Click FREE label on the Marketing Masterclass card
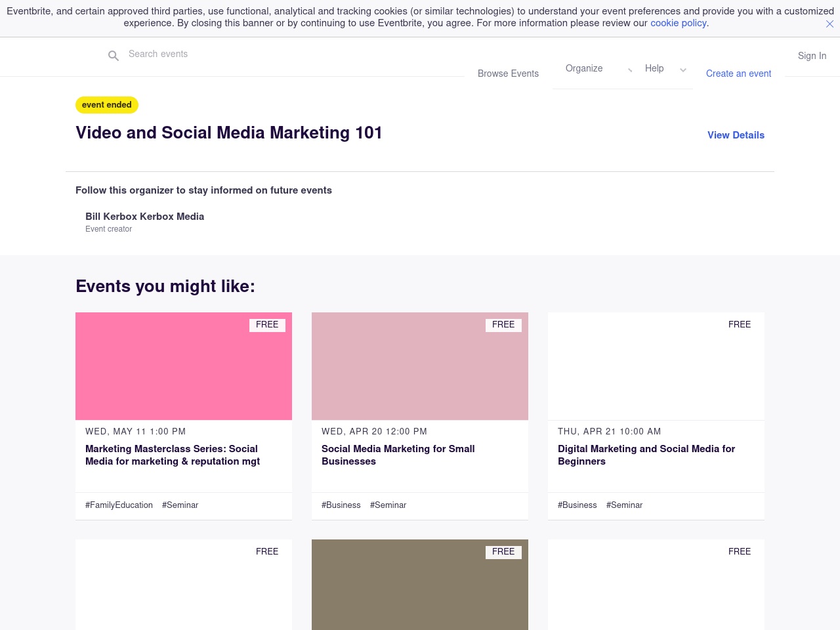The image size is (840, 630). pyautogui.click(x=267, y=325)
